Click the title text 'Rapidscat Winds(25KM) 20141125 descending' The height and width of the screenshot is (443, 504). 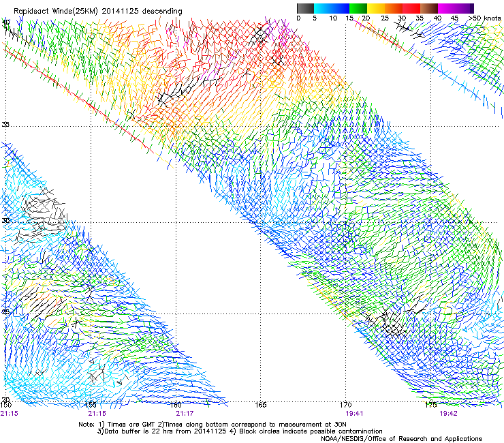click(97, 12)
